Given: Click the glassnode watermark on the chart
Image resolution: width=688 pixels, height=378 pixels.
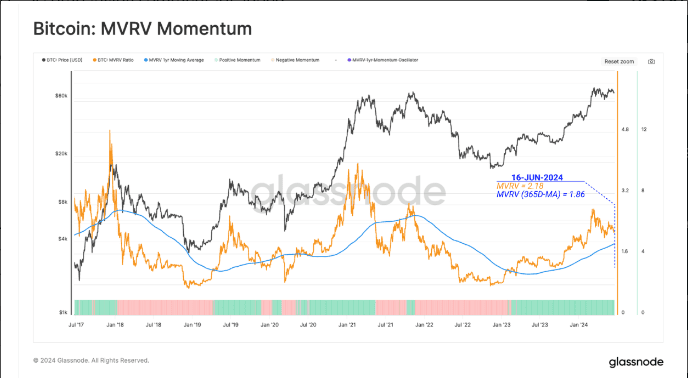Looking at the screenshot, I should (348, 190).
